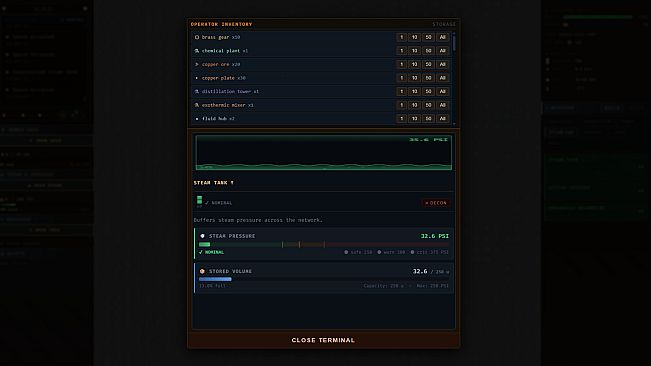Transfer All chemical plant items
The image size is (651, 366).
(443, 51)
